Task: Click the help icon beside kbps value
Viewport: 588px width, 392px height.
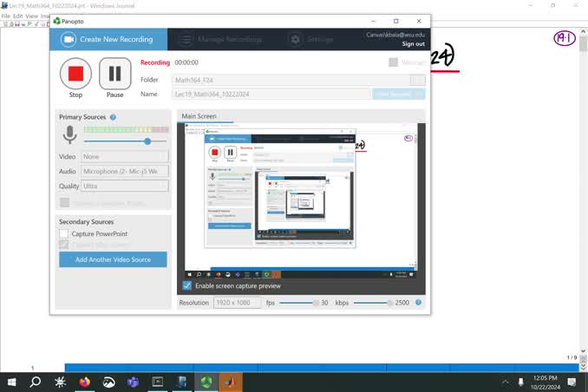Action: [418, 303]
